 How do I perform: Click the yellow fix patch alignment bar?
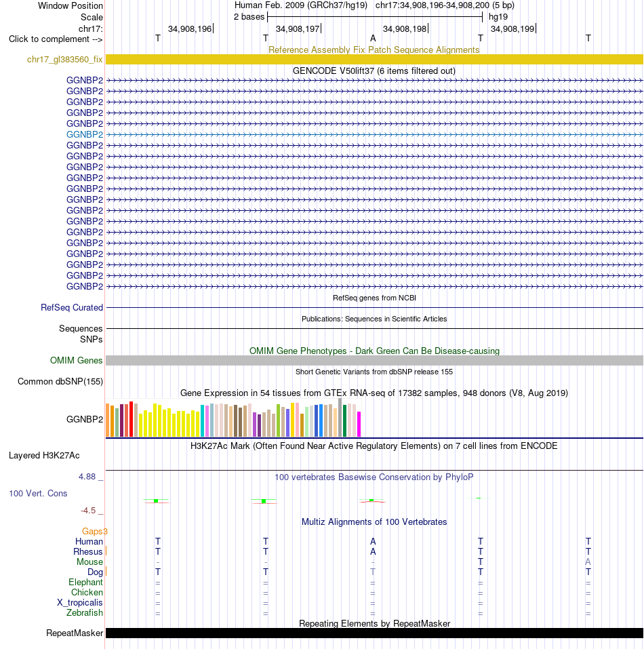[374, 59]
